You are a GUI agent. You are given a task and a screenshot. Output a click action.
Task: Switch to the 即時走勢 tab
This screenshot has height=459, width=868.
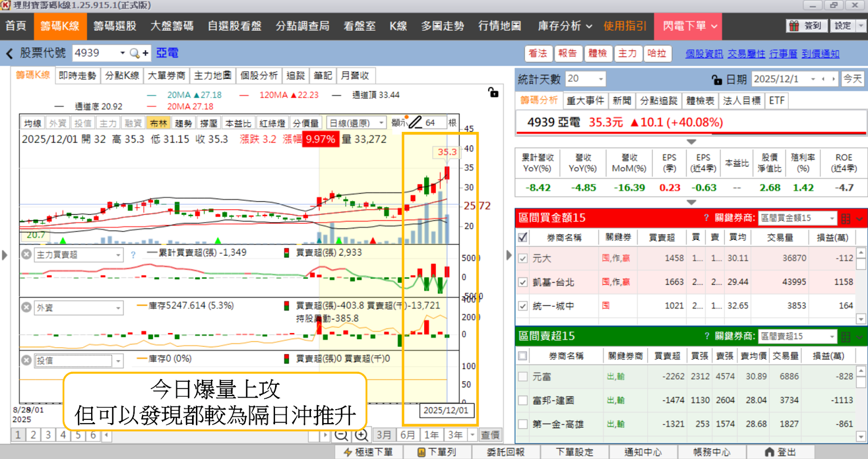pos(78,75)
